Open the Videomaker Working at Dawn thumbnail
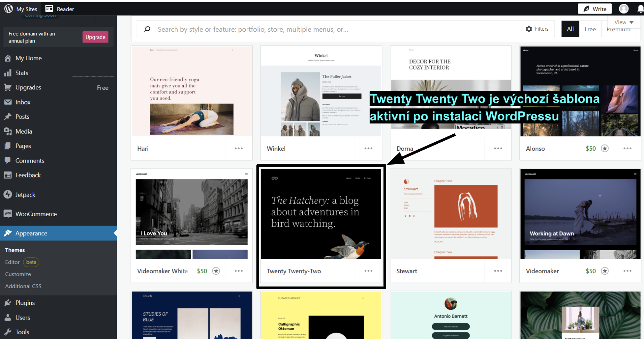Viewport: 644px width, 339px height. tap(580, 214)
